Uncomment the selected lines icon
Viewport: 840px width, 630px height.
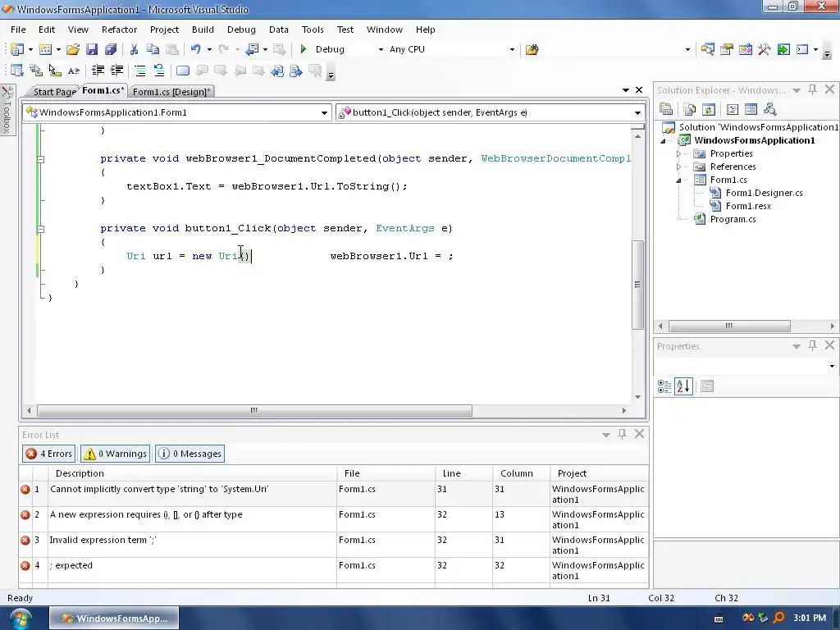(159, 71)
